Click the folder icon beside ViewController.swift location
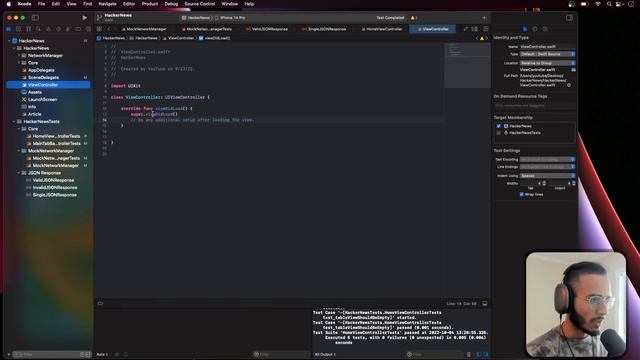The height and width of the screenshot is (360, 640). 573,70
